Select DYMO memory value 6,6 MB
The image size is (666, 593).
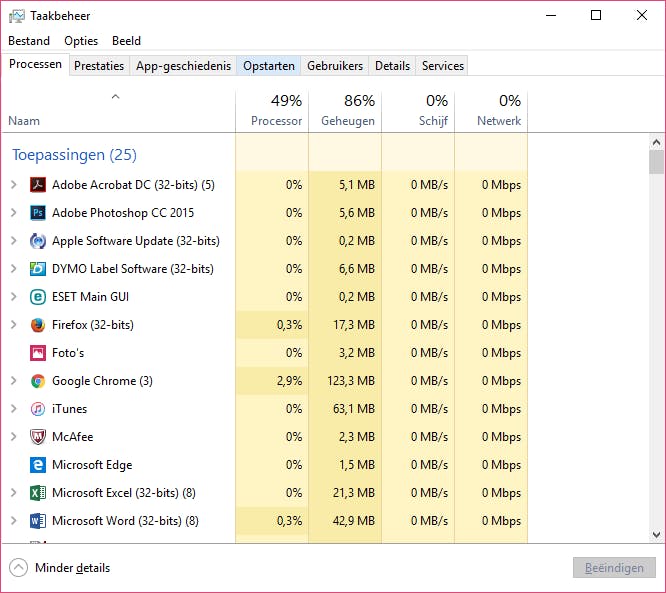tap(357, 269)
